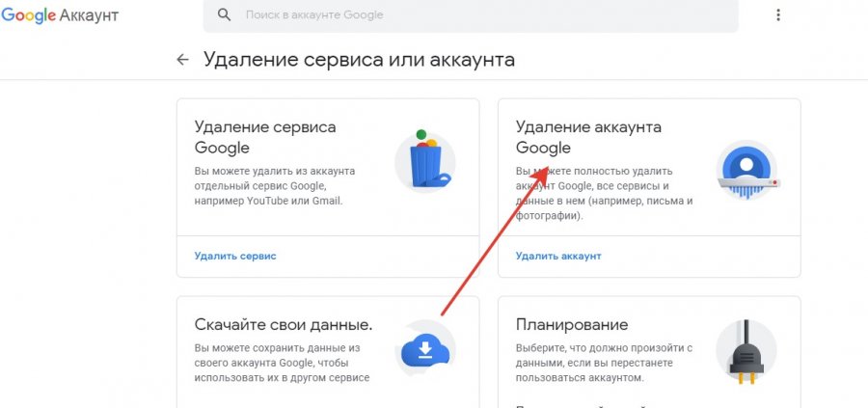The height and width of the screenshot is (408, 868).
Task: Click the description mentioning YouTube или Gmail
Action: tap(275, 186)
